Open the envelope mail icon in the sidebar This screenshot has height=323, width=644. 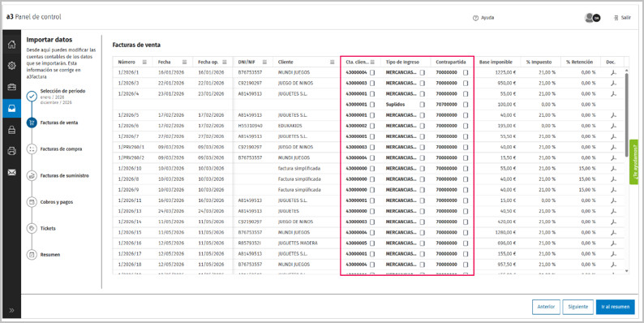click(11, 173)
